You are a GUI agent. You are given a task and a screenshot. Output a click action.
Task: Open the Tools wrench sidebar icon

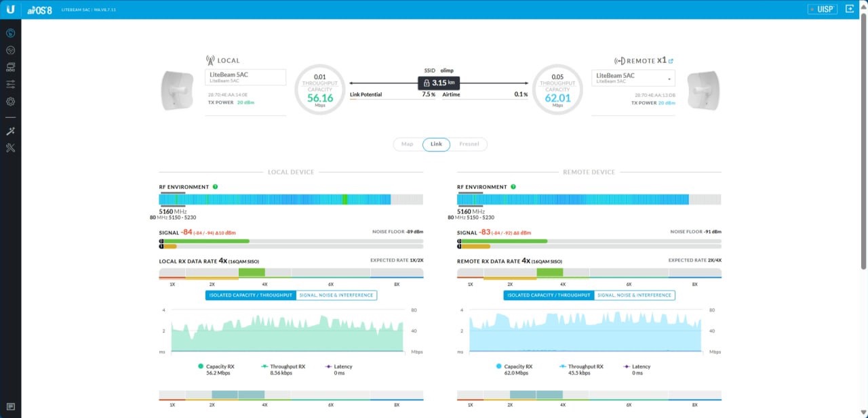point(10,148)
